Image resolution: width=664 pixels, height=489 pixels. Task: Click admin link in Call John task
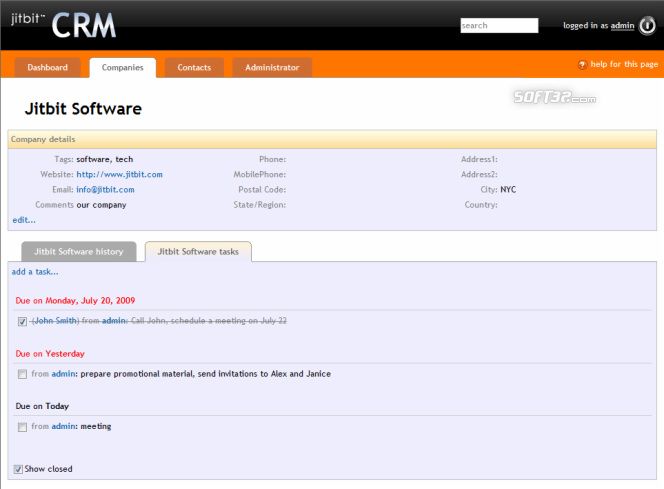(113, 321)
